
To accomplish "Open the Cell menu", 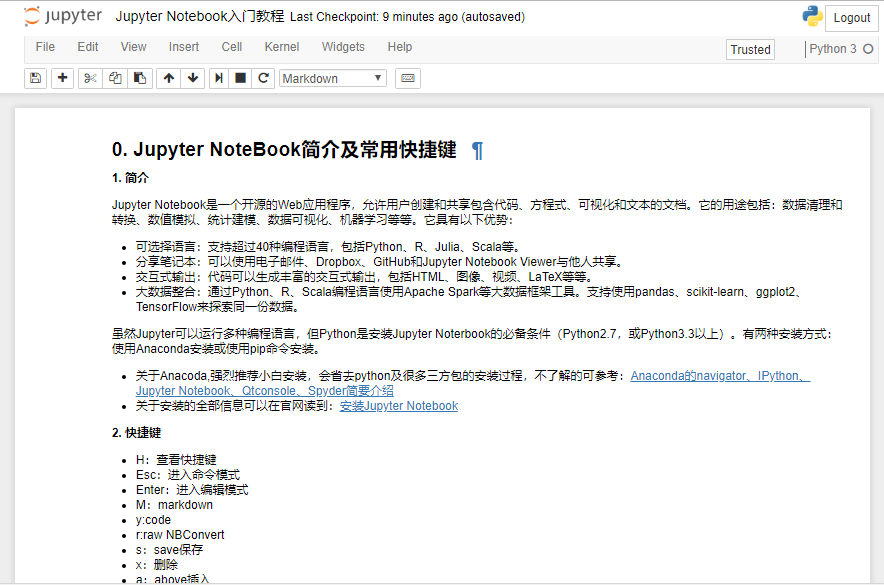I will tap(232, 47).
